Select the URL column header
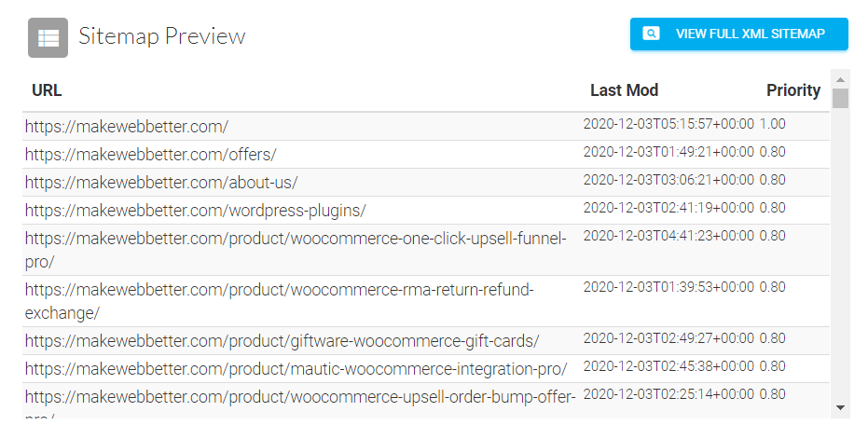Image resolution: width=868 pixels, height=439 pixels. coord(47,90)
